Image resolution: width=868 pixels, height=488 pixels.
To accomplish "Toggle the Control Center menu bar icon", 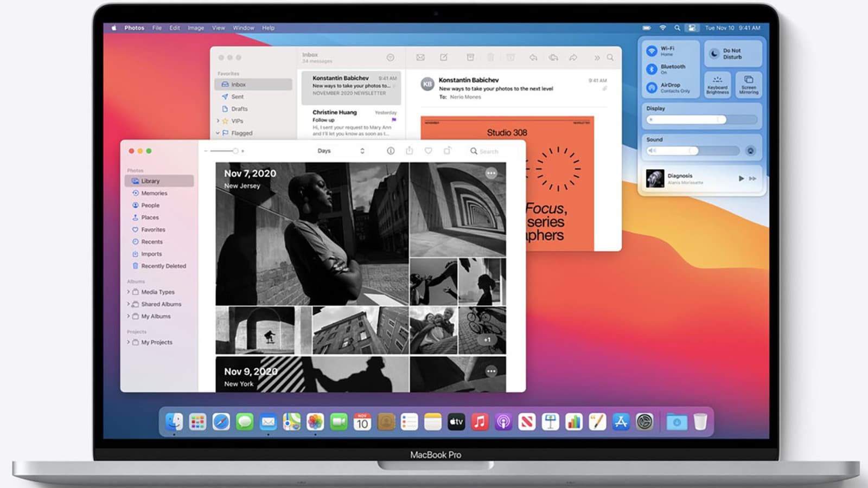I will pyautogui.click(x=692, y=28).
